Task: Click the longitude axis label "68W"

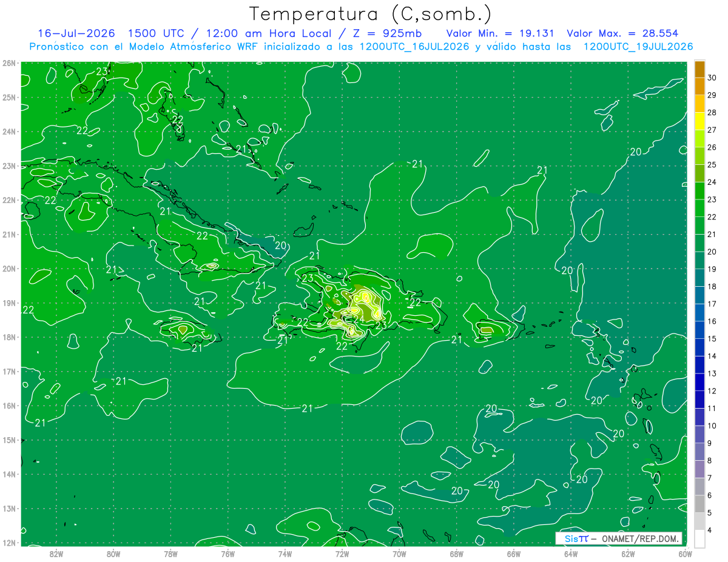Action: (457, 554)
